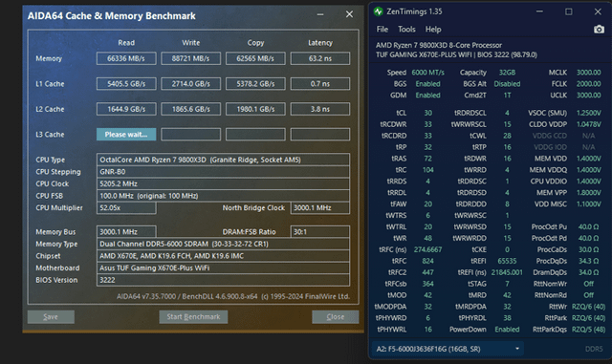Click the Close button in AIDA64

point(336,317)
